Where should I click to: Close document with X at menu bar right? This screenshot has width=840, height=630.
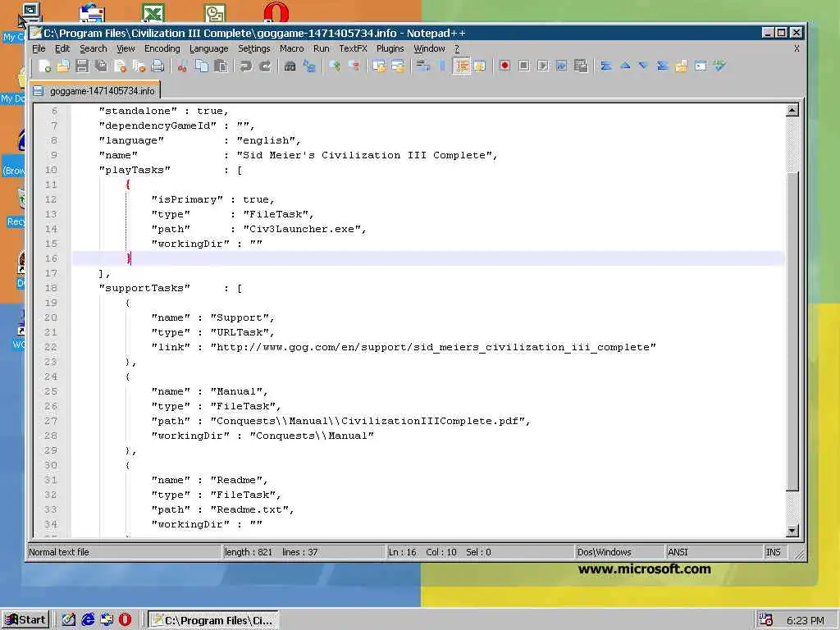[x=797, y=48]
